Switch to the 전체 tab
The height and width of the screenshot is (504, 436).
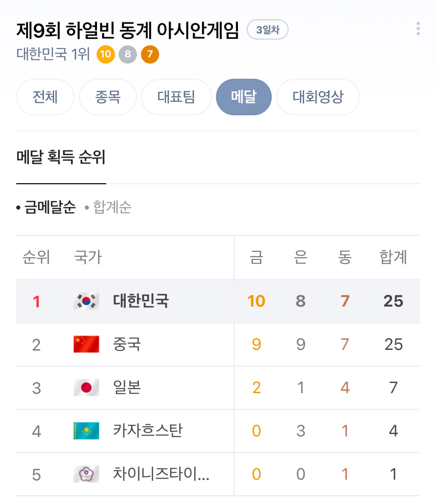tap(45, 97)
